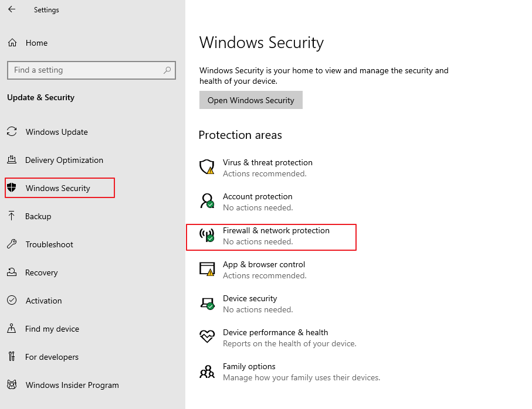Click the back arrow in Settings
The width and height of the screenshot is (532, 409).
click(x=12, y=9)
